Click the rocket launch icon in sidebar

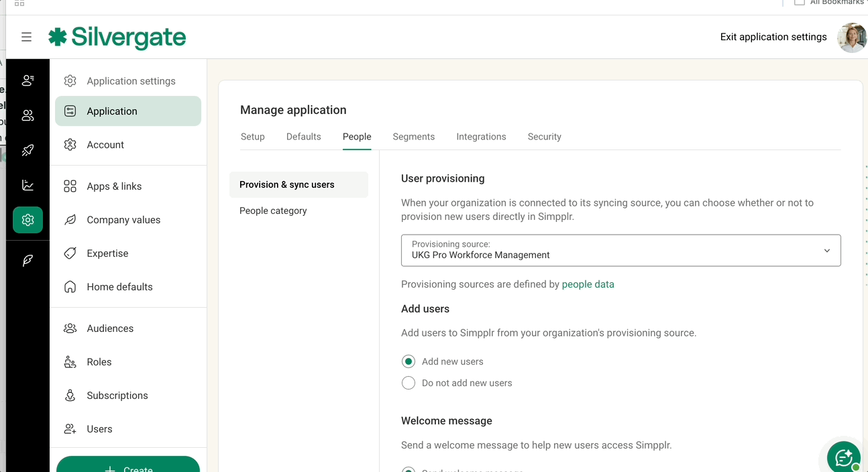coord(28,150)
